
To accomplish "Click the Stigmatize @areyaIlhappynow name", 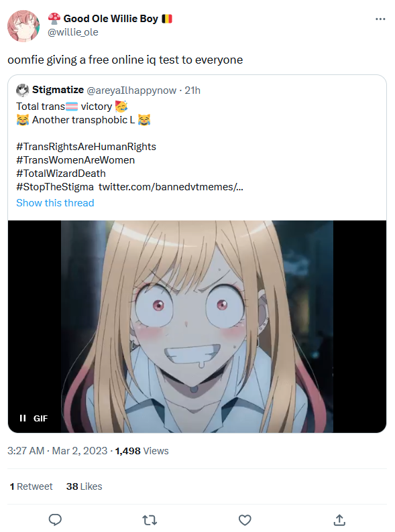I will tap(104, 90).
